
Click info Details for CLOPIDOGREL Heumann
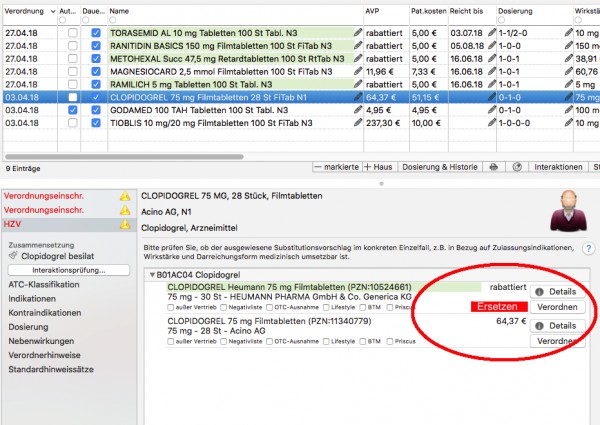(x=557, y=292)
